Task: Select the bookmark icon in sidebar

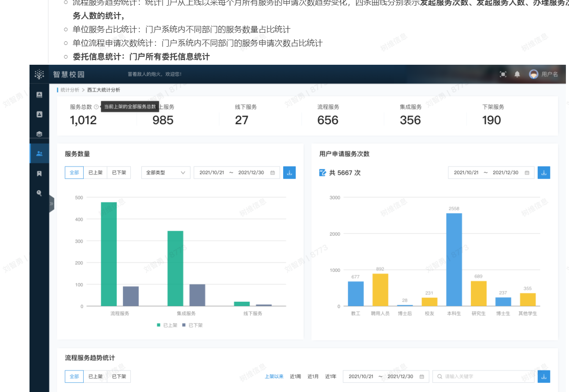Action: 39,174
